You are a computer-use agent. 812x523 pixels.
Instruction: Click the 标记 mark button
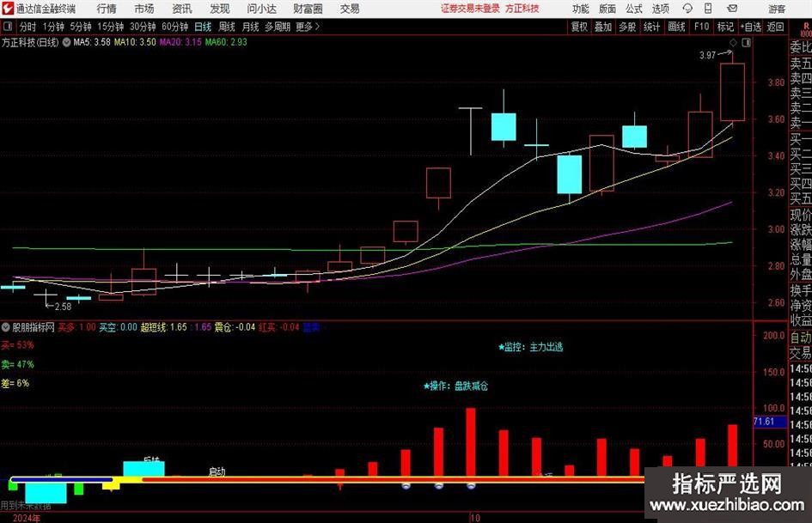725,27
